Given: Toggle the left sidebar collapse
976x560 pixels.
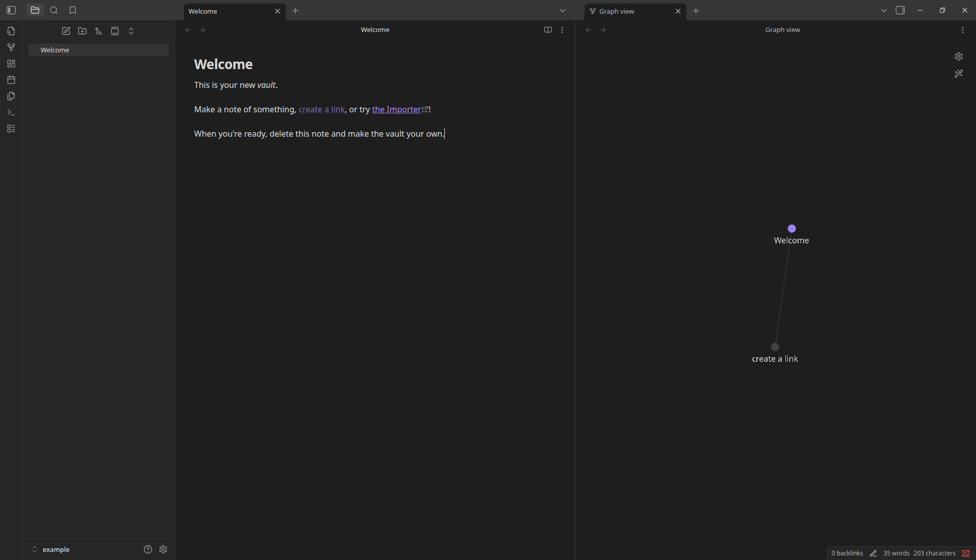Looking at the screenshot, I should coord(11,10).
